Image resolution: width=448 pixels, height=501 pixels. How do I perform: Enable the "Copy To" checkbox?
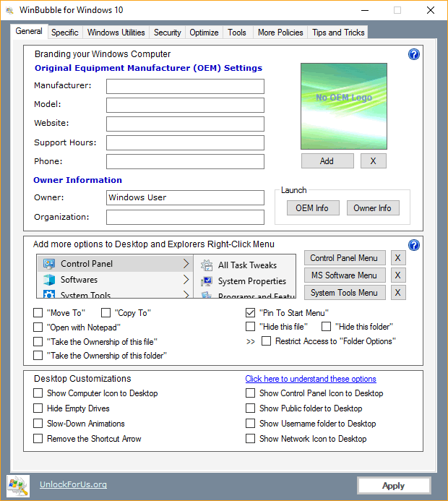click(105, 312)
